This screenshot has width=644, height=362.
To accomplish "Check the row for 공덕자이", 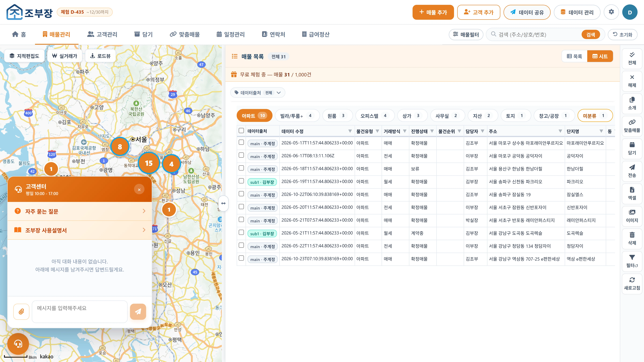I will click(241, 155).
